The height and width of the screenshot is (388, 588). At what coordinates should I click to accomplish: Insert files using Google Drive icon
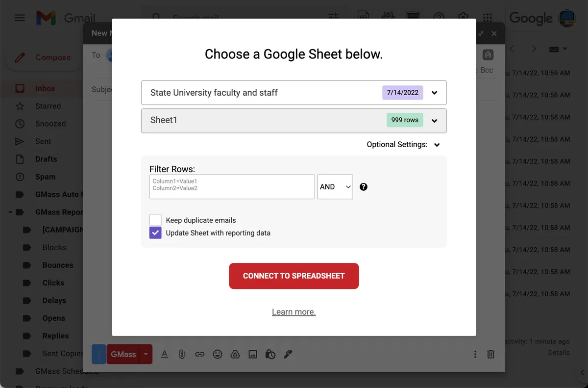tap(235, 354)
